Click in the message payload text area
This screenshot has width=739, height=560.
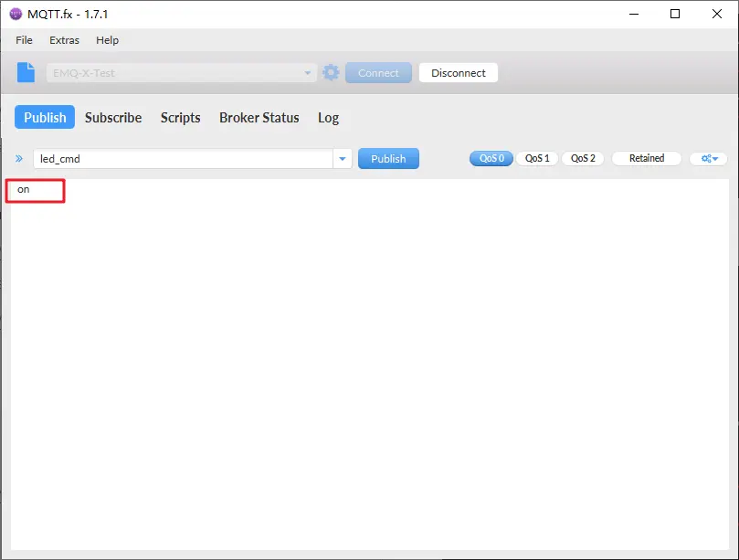(x=369, y=364)
